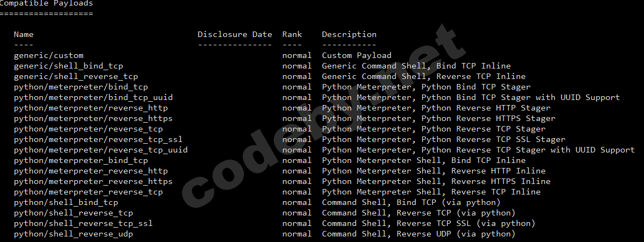Click the Rank column header
The width and height of the screenshot is (644, 242).
pos(292,34)
